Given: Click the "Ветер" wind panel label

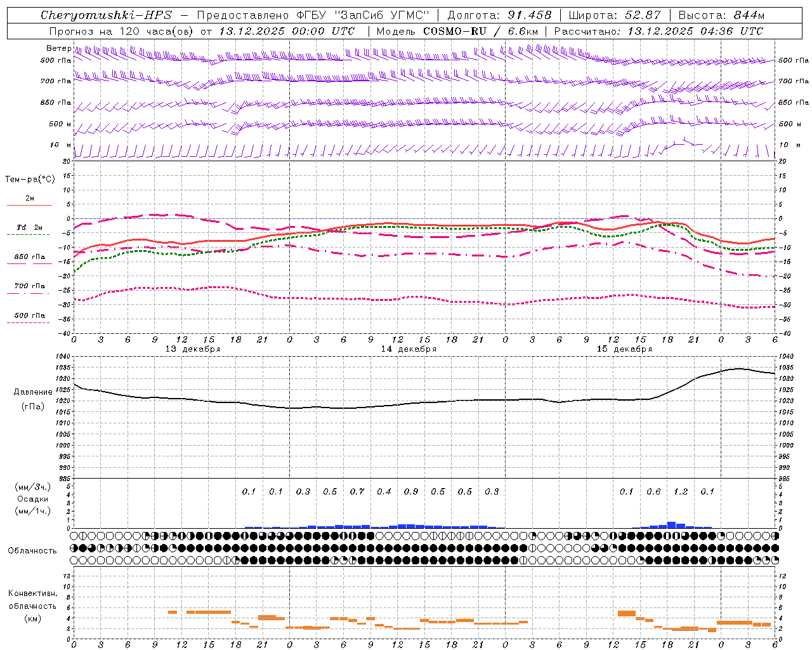Looking at the screenshot, I should point(58,48).
